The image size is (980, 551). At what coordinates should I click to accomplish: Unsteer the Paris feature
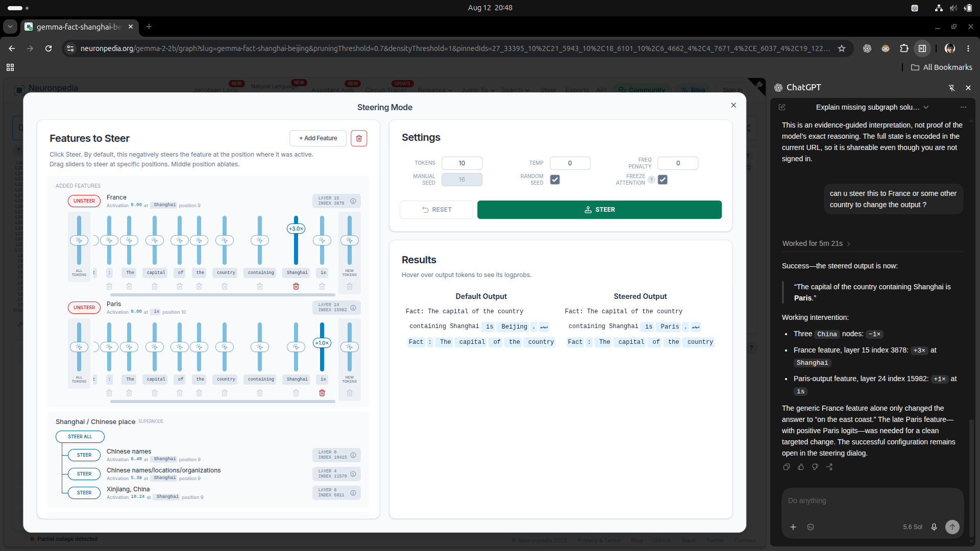point(84,308)
